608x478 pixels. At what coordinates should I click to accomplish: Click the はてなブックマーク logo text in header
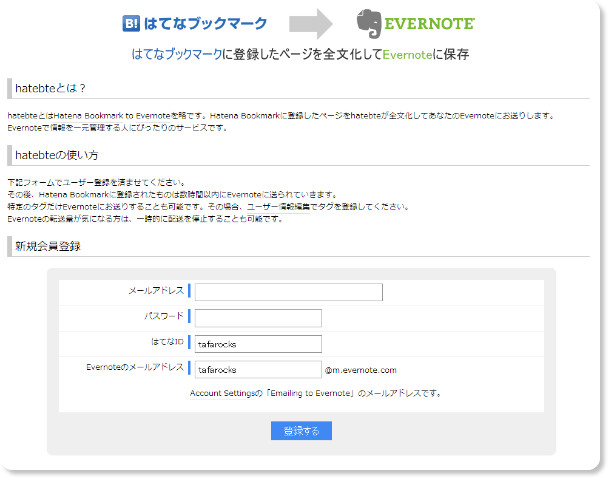[x=205, y=24]
